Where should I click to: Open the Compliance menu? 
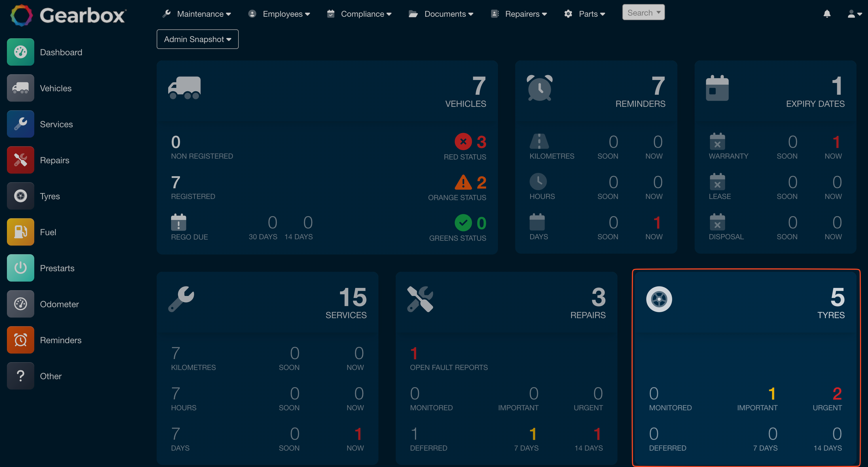tap(359, 14)
